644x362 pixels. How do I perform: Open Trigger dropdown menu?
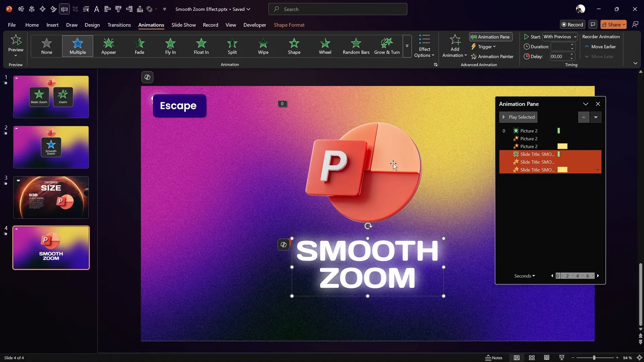483,47
